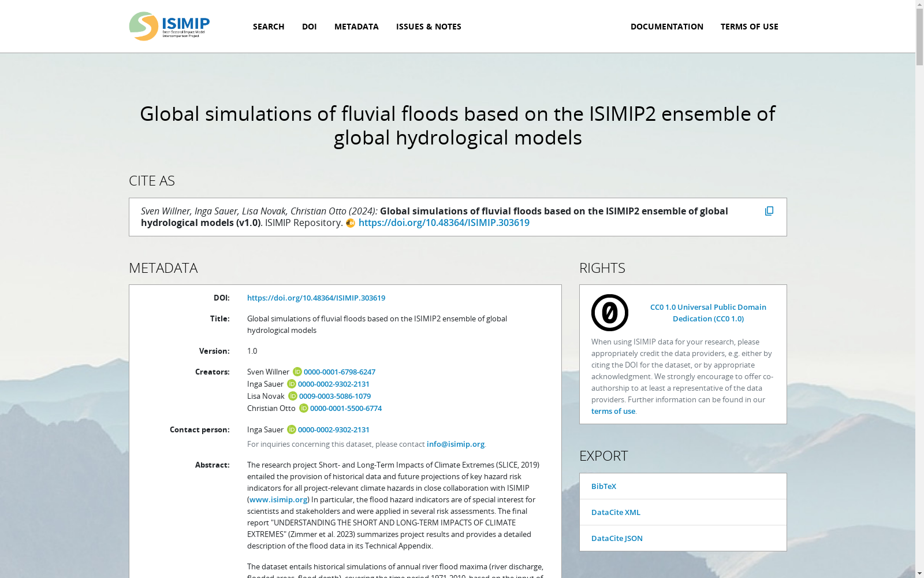Viewport: 924px width, 578px height.
Task: Click the 'Abstract:' label
Action: (212, 465)
